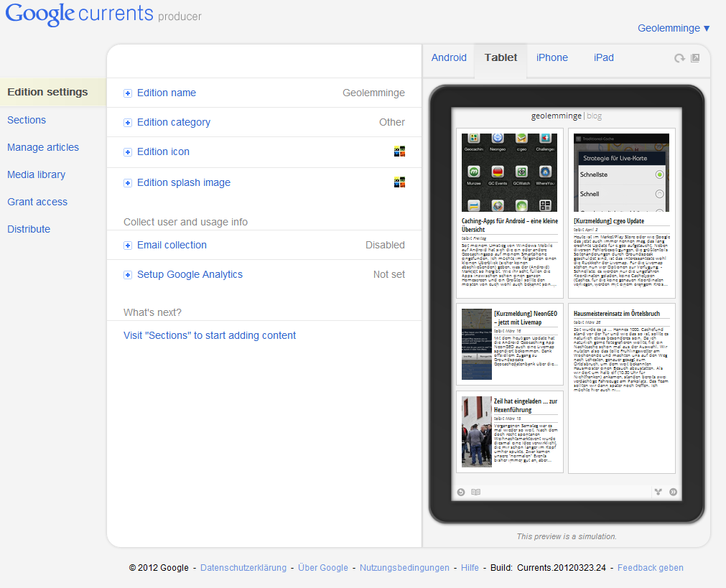Open the Hilfe footer link
The image size is (726, 588).
coord(470,568)
